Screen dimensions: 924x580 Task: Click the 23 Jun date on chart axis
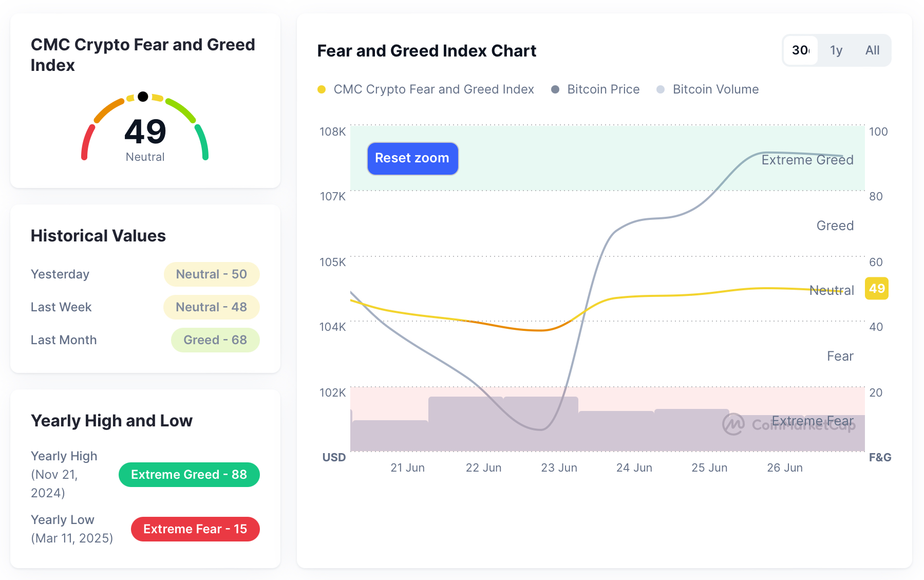[559, 468]
